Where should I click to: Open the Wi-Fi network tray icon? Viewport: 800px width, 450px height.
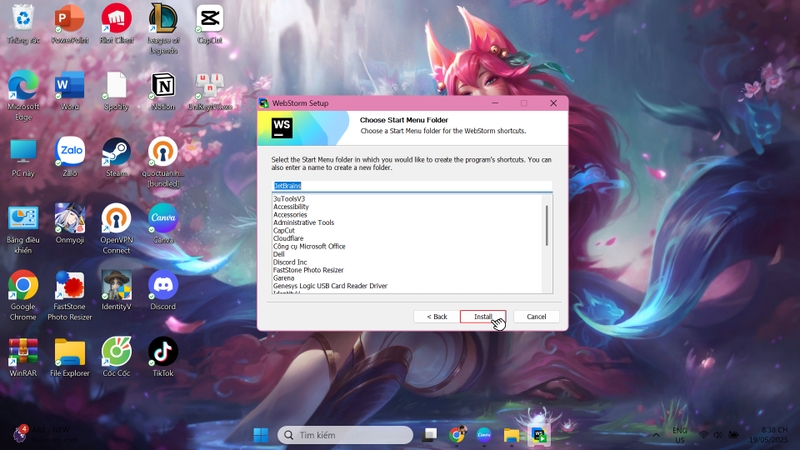704,435
